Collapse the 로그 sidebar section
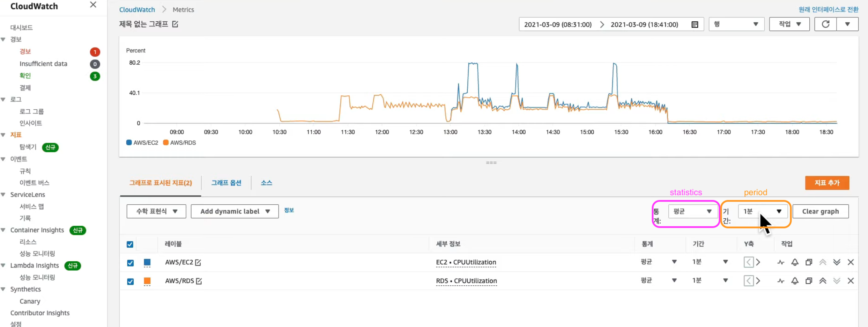The height and width of the screenshot is (327, 868). 3,100
